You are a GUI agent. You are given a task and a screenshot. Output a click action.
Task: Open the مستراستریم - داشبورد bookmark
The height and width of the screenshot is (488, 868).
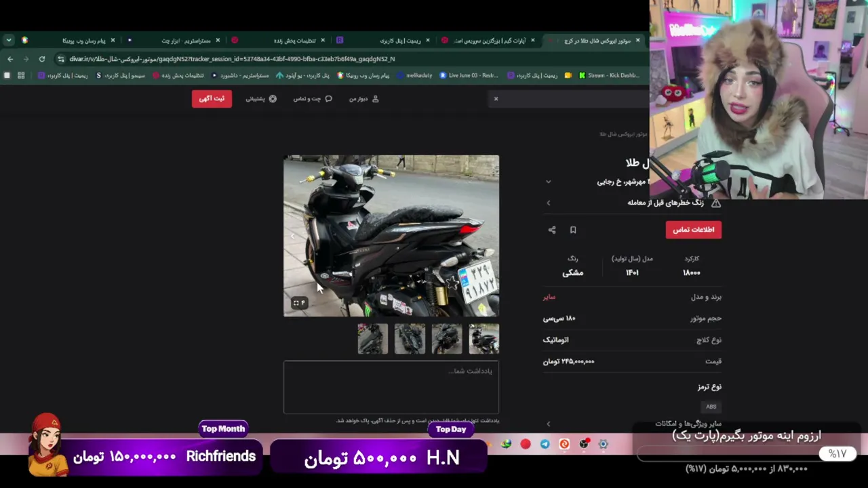click(x=240, y=75)
